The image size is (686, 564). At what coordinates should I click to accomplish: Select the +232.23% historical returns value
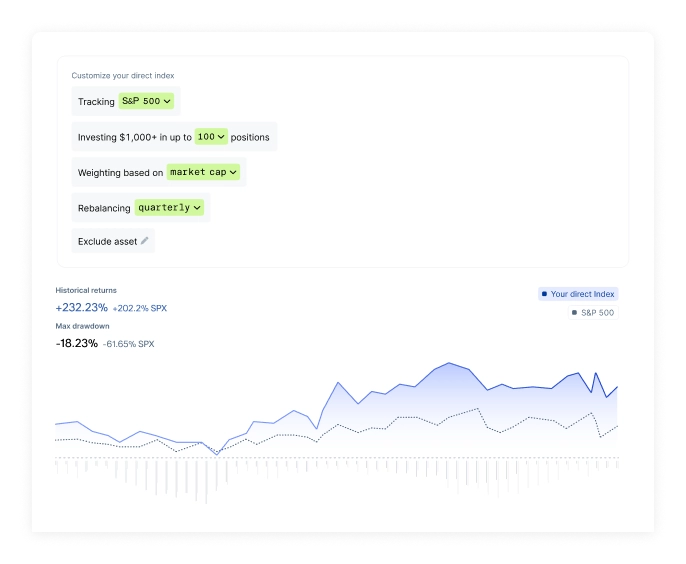(81, 308)
